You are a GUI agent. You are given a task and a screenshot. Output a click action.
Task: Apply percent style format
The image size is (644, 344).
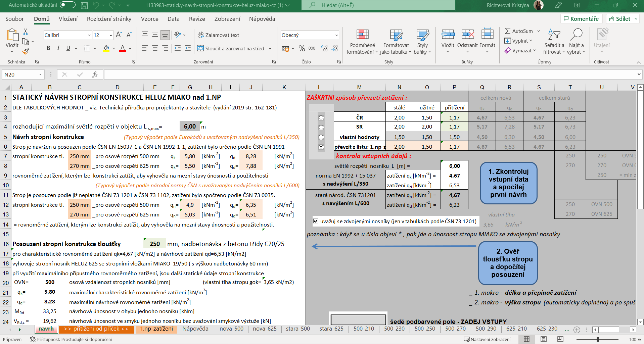[302, 48]
